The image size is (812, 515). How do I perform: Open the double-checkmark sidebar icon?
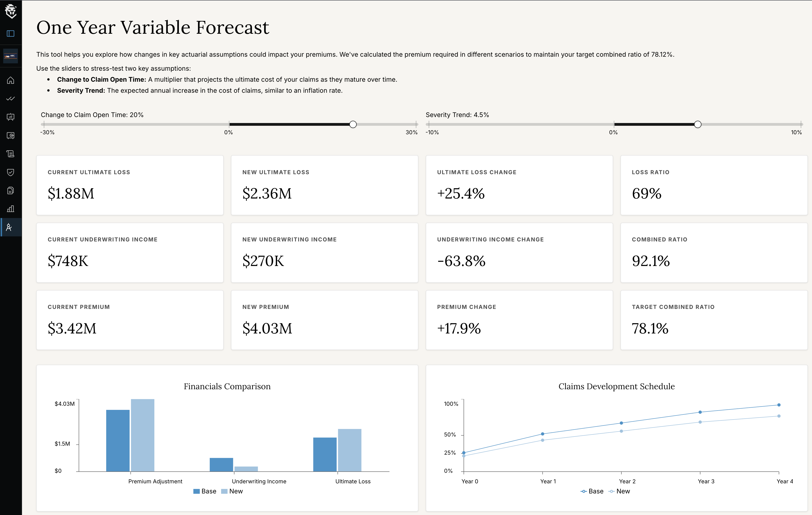tap(11, 98)
